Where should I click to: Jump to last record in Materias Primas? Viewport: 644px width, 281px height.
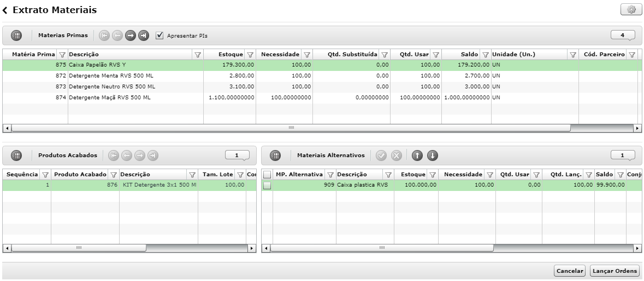(143, 35)
